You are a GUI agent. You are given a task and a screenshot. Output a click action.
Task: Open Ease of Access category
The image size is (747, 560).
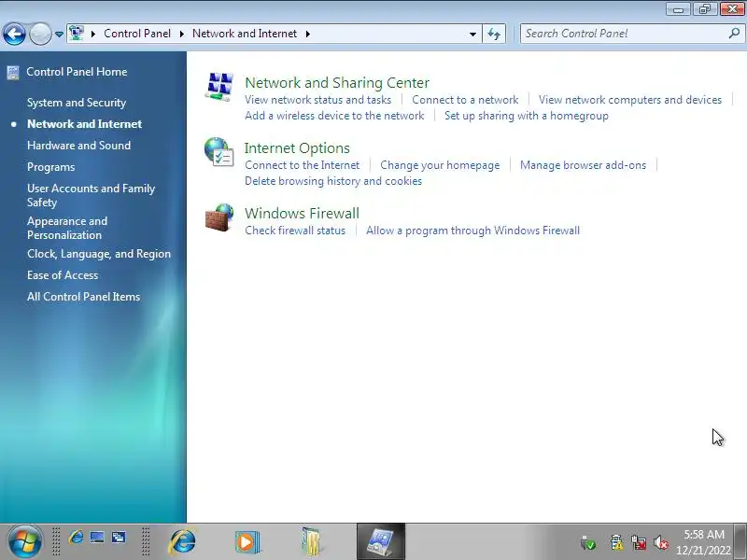point(63,275)
